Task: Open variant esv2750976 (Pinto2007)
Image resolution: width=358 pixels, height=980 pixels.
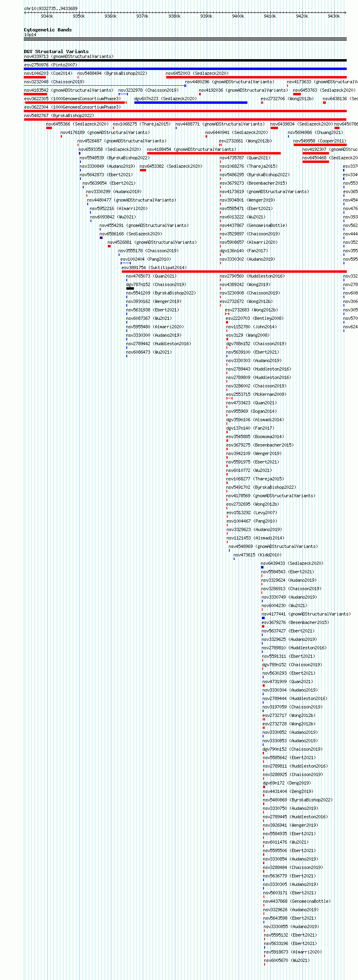Action: coord(51,65)
